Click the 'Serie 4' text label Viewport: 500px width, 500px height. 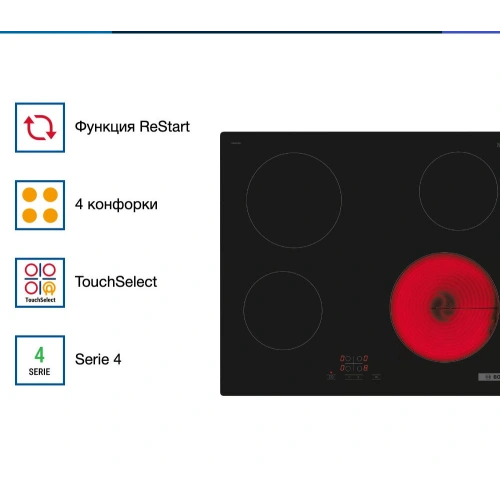98,359
